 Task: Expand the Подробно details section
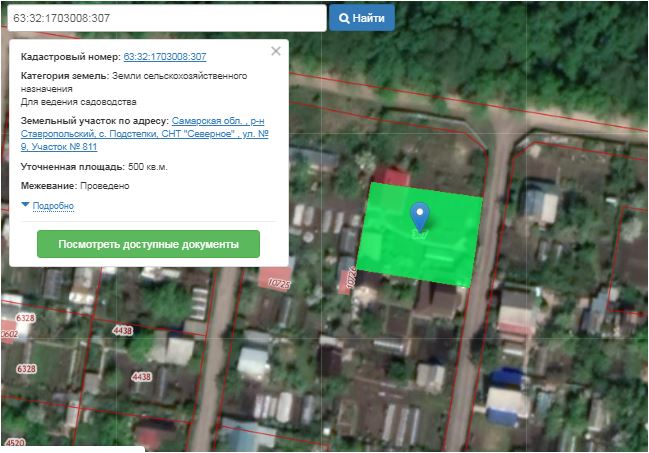[53, 206]
